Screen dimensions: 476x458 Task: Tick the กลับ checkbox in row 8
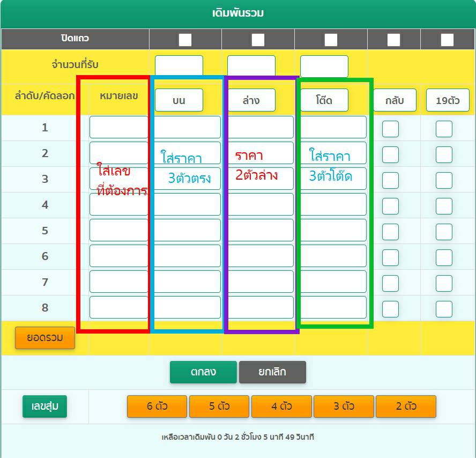390,309
